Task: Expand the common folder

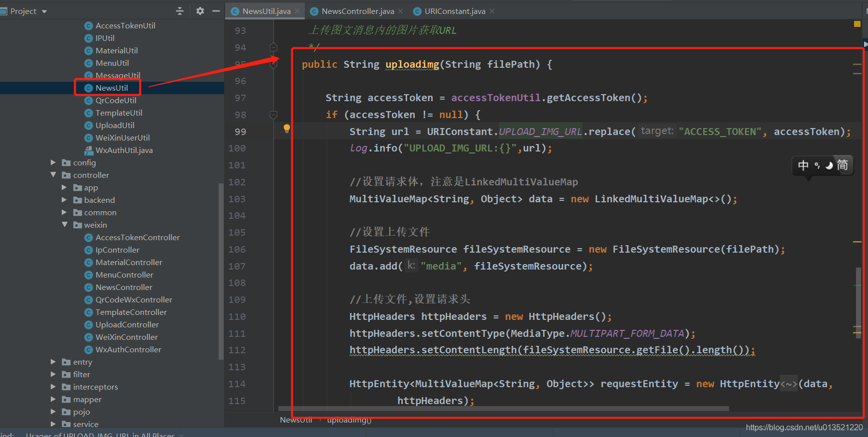Action: [x=64, y=212]
